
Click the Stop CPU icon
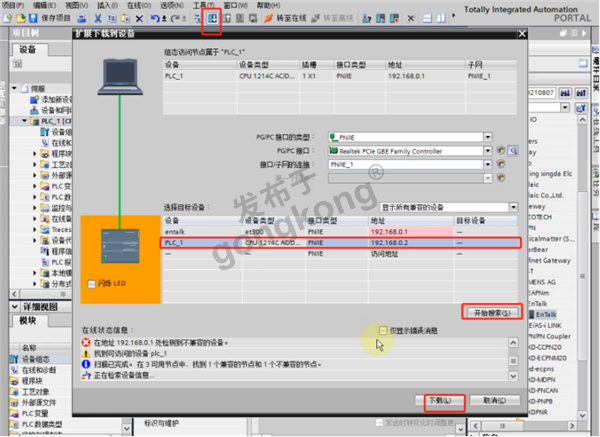click(x=394, y=18)
